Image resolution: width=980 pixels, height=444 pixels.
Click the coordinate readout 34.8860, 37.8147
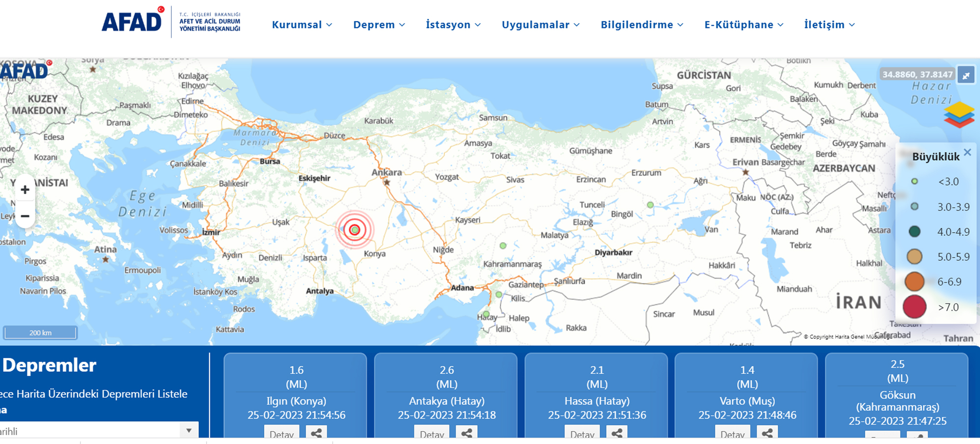pyautogui.click(x=917, y=75)
